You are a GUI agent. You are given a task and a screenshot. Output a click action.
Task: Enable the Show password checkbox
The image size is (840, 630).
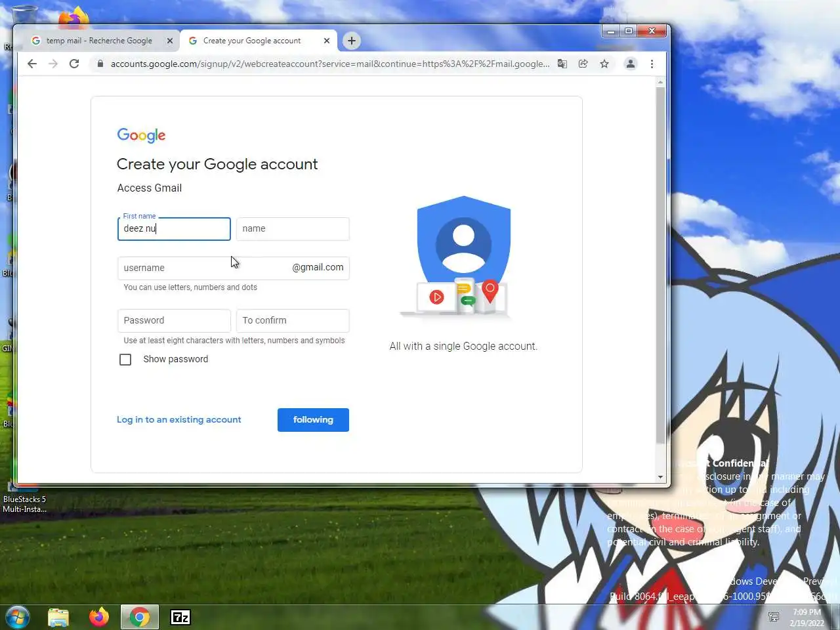pos(125,360)
